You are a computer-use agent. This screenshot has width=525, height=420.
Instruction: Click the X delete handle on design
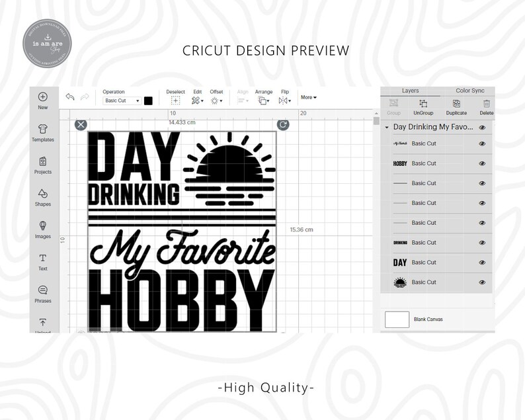coord(81,124)
